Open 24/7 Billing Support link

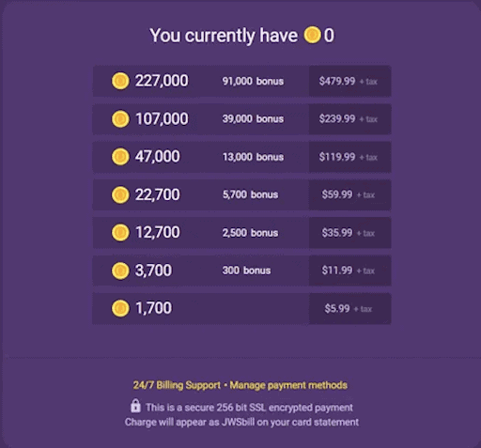click(x=177, y=385)
